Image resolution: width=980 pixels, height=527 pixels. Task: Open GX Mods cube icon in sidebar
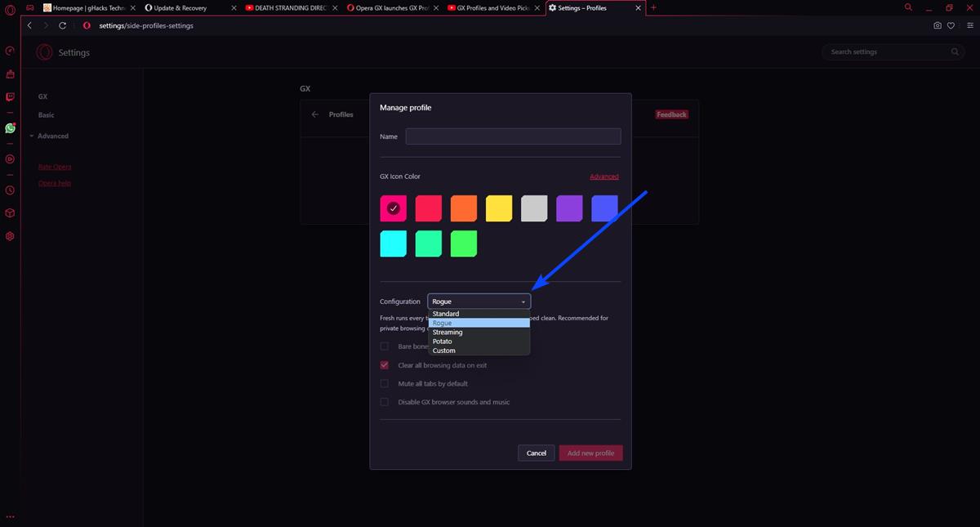point(10,212)
